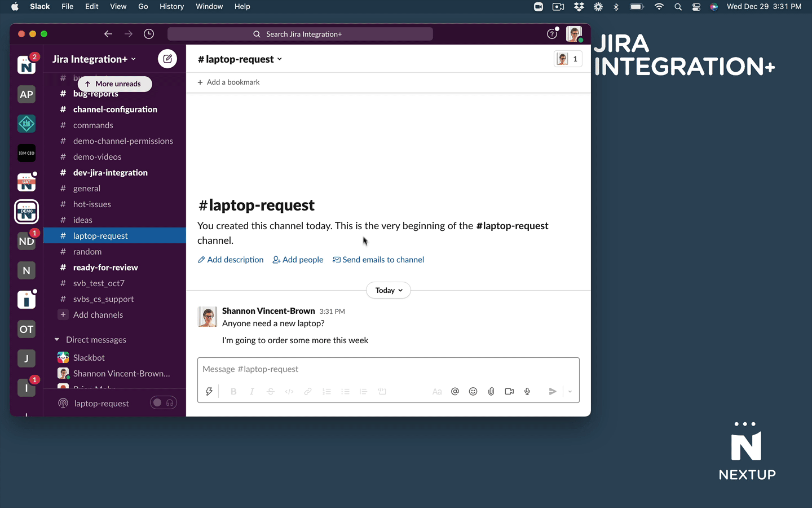
Task: Click More unreads button
Action: (x=115, y=84)
